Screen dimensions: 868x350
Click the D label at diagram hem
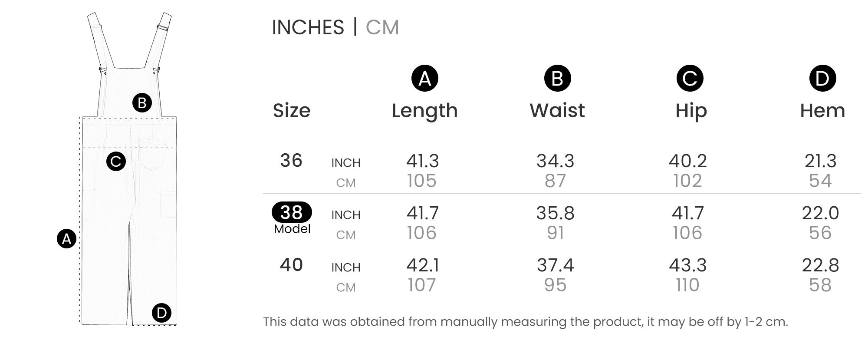coord(161,313)
